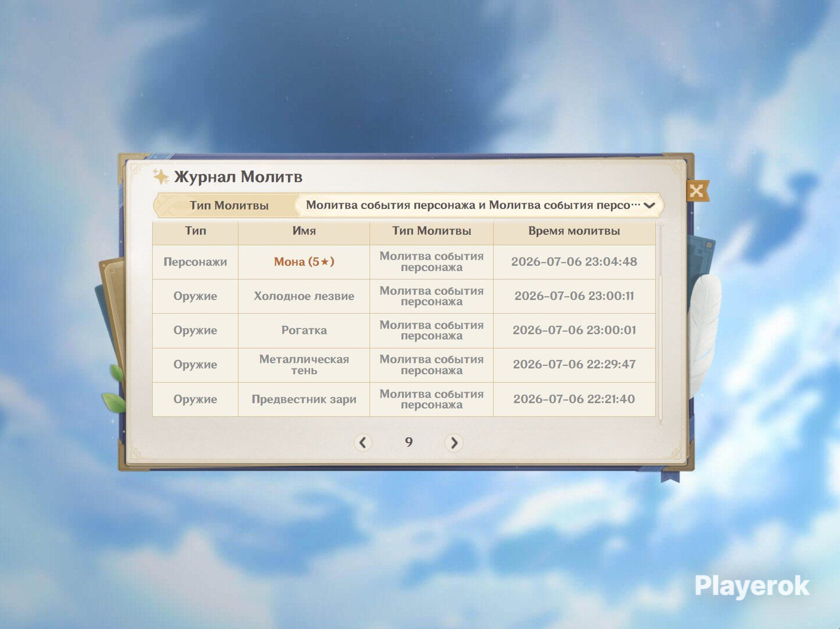Screen dimensions: 840x629
Task: Expand the wish type dropdown chevron
Action: point(649,206)
